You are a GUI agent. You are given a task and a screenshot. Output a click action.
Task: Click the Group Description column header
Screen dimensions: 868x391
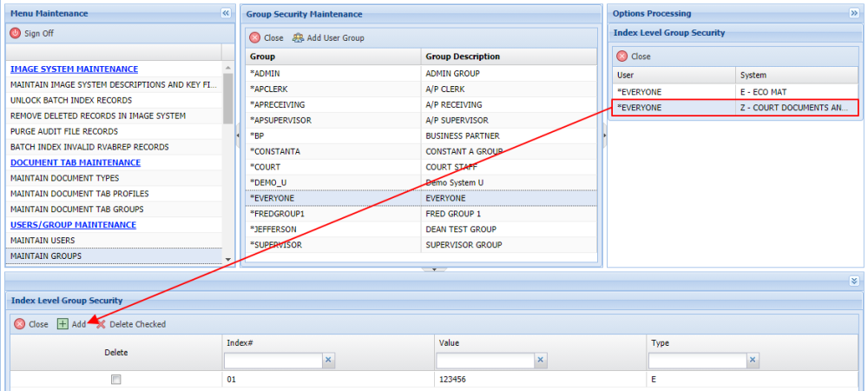pos(510,56)
